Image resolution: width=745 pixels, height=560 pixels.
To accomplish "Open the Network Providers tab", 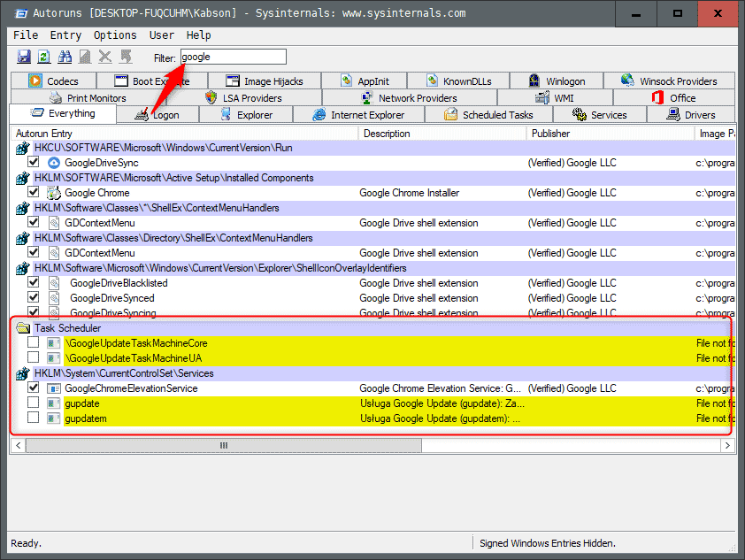I will pos(410,98).
